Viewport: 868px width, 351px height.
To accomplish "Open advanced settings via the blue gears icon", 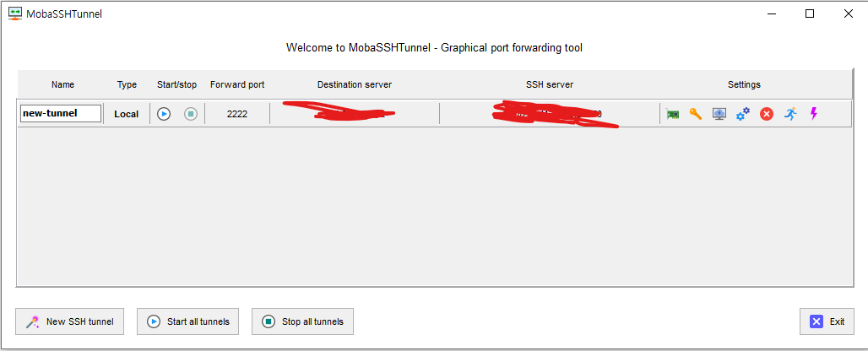I will tap(742, 114).
